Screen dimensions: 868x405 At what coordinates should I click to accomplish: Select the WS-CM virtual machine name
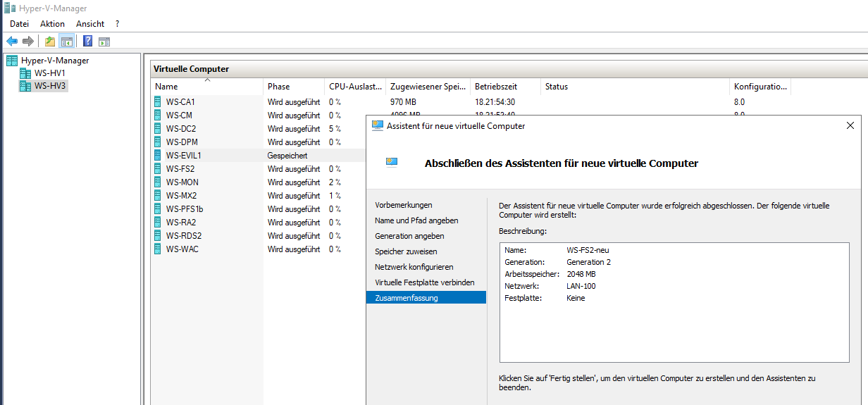point(179,115)
